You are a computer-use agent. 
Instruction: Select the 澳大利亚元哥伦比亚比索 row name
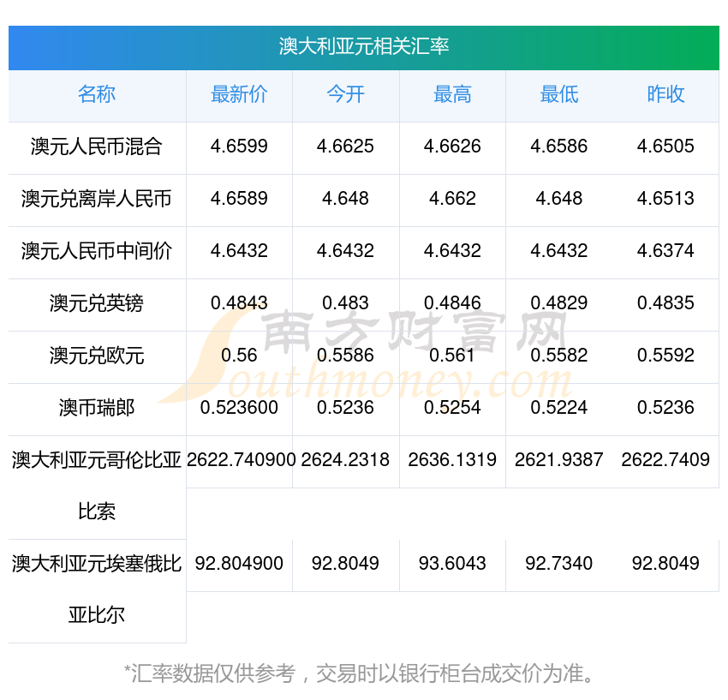[x=97, y=486]
